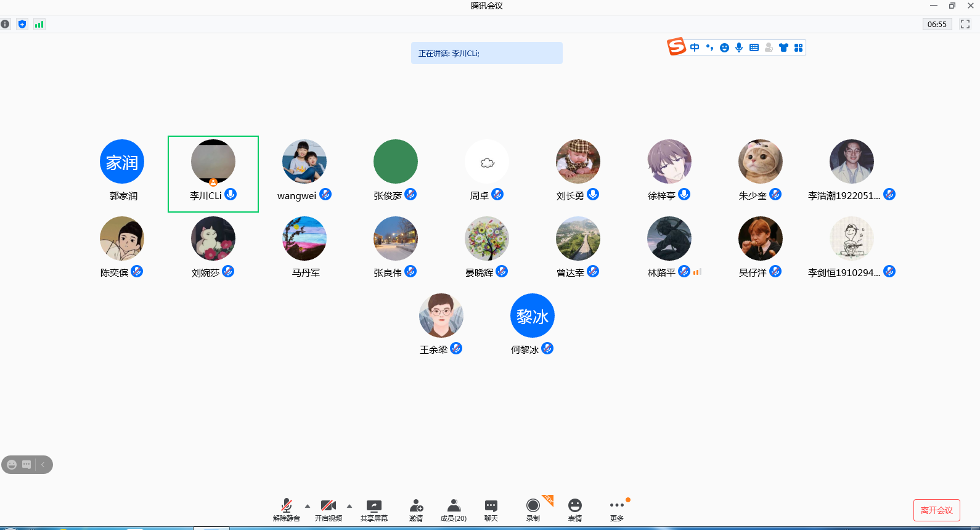
Task: Open the 更多 more options menu
Action: click(x=617, y=510)
